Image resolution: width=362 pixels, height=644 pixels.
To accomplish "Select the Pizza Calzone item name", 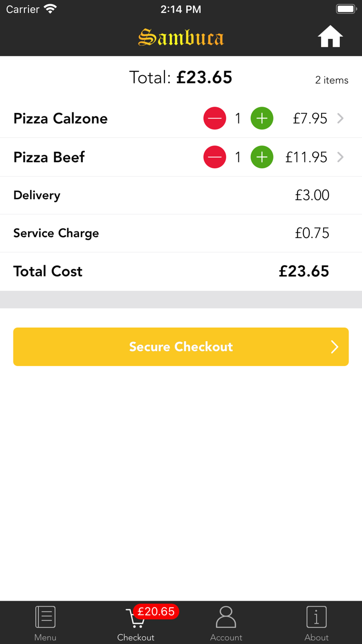I will (x=61, y=119).
